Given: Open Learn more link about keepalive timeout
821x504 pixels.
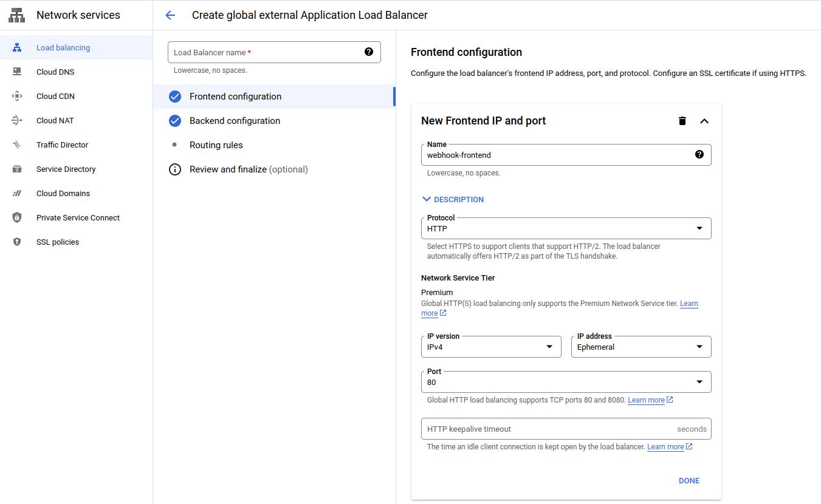Looking at the screenshot, I should coord(670,446).
